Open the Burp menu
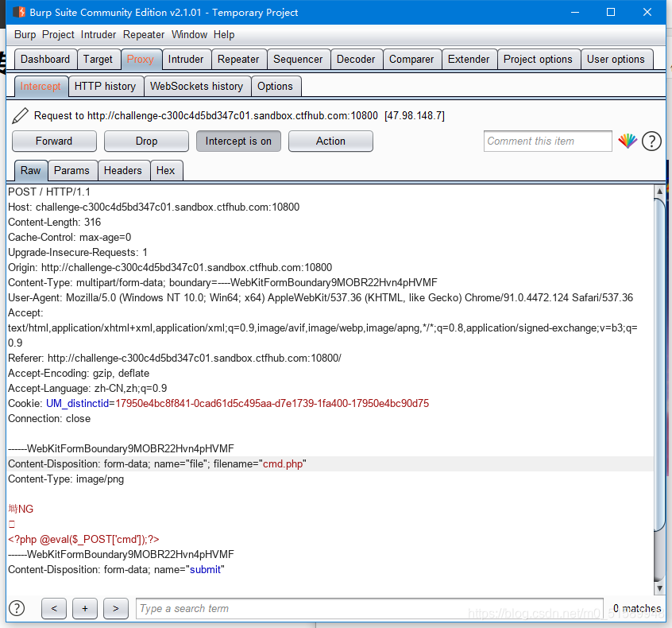This screenshot has height=628, width=672. pyautogui.click(x=25, y=35)
